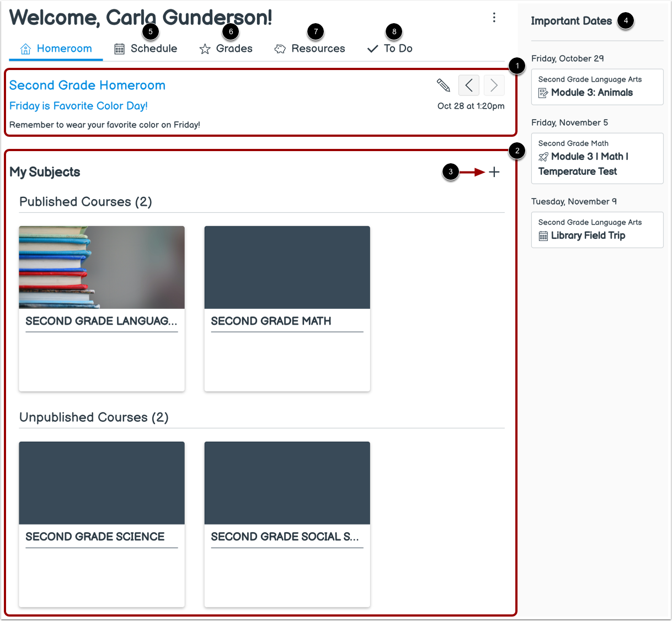Switch to the Schedule tab

pyautogui.click(x=146, y=49)
